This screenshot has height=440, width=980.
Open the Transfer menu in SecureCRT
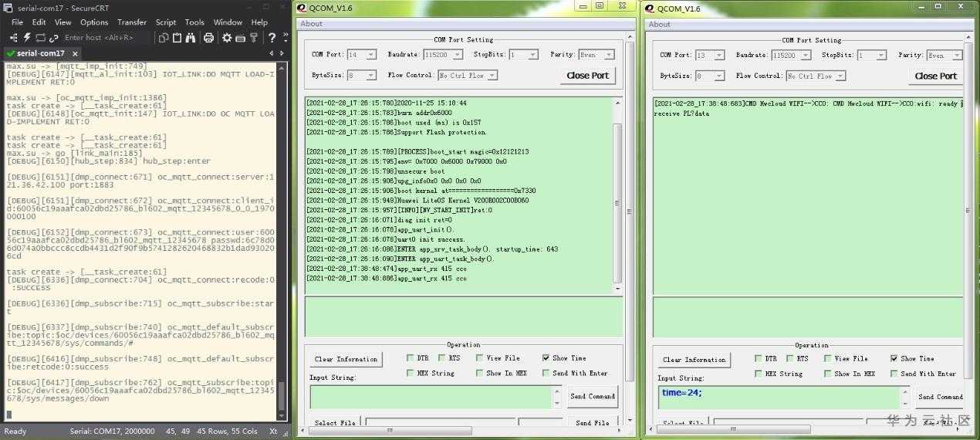pyautogui.click(x=132, y=22)
